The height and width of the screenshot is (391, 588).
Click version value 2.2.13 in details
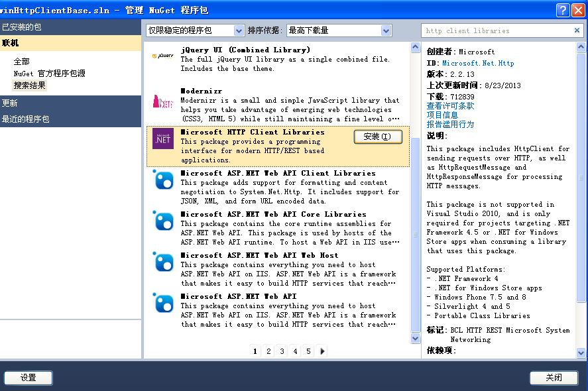462,74
